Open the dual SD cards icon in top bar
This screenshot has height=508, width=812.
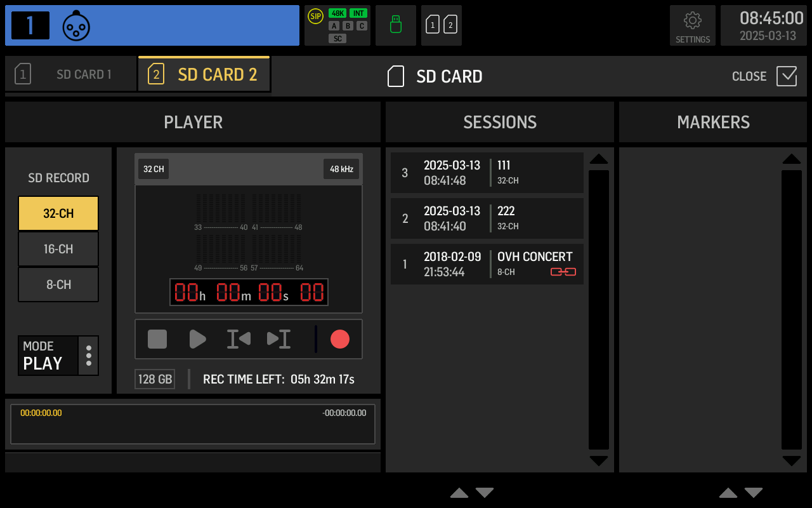click(x=442, y=25)
